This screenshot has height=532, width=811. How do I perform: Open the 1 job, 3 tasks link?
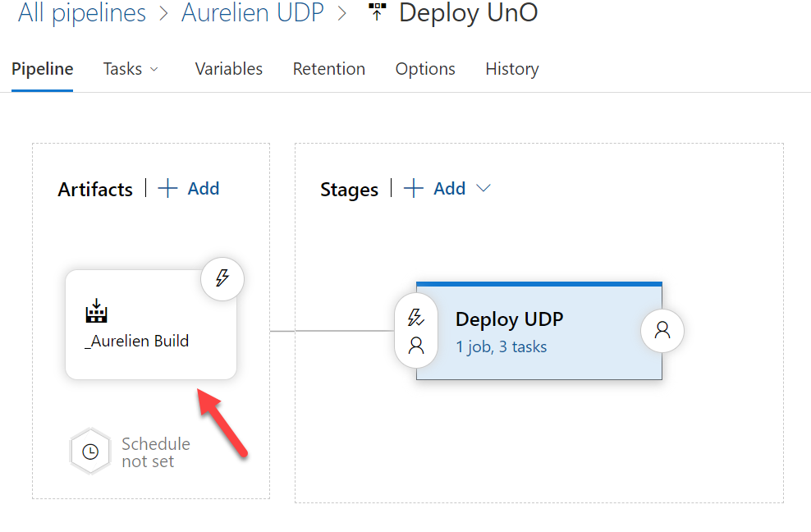click(x=502, y=346)
